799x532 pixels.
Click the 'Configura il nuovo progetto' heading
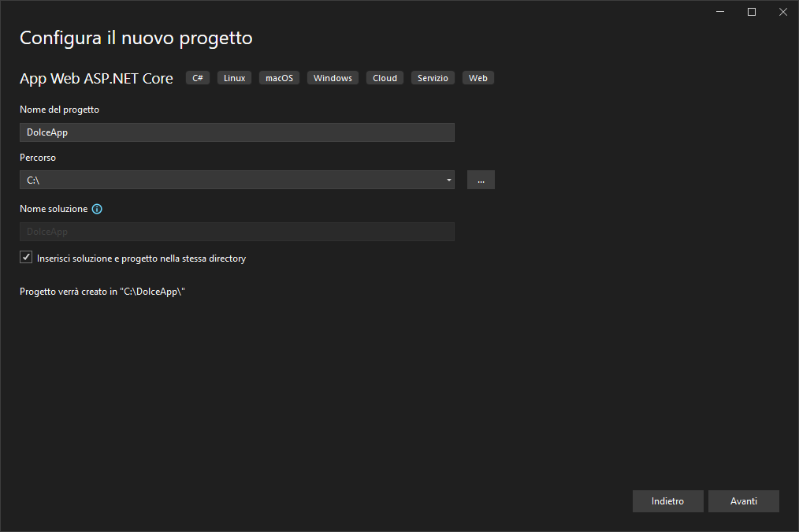click(136, 39)
